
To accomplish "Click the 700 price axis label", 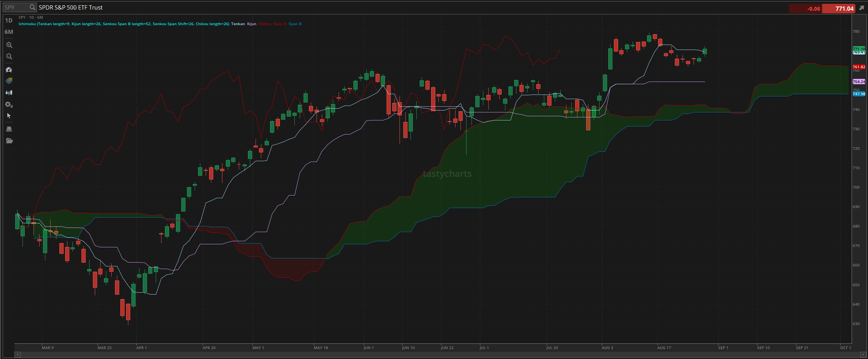I will (x=856, y=188).
